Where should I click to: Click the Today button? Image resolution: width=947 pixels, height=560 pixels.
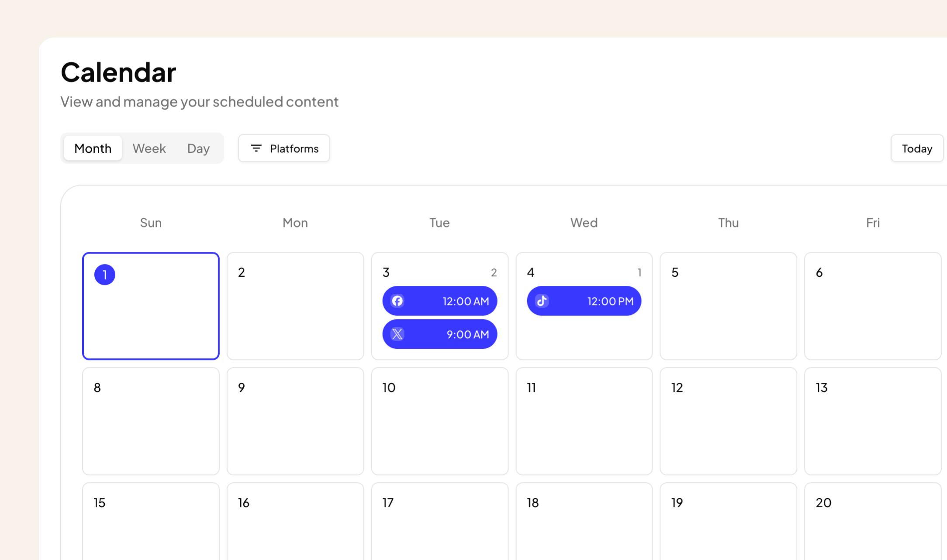pos(917,148)
